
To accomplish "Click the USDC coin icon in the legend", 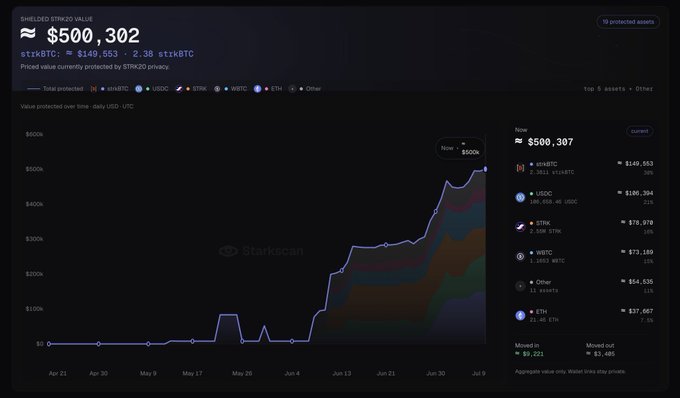I will pyautogui.click(x=138, y=89).
